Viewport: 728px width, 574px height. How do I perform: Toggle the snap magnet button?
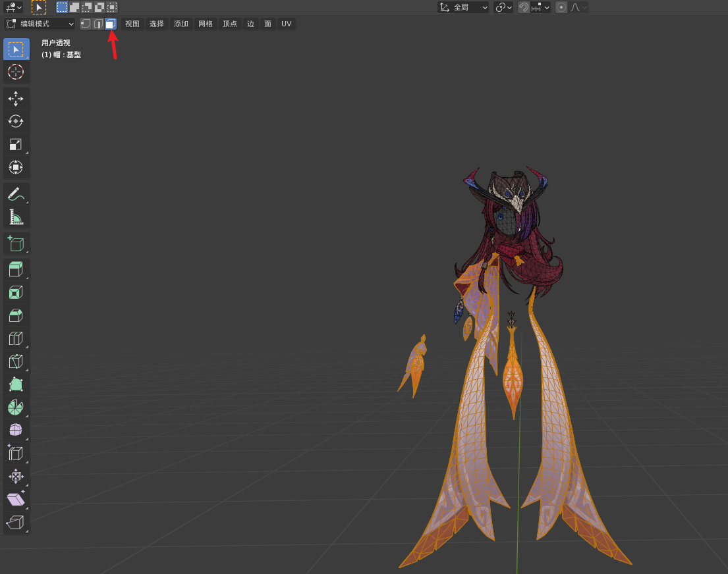tap(524, 7)
